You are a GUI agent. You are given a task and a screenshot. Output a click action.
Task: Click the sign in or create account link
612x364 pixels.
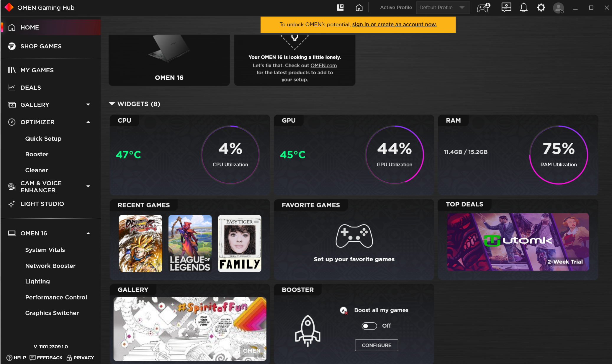(x=395, y=24)
